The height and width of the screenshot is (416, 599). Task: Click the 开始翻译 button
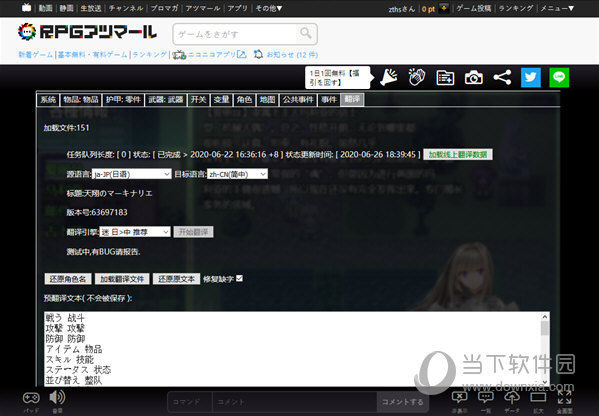(x=194, y=231)
